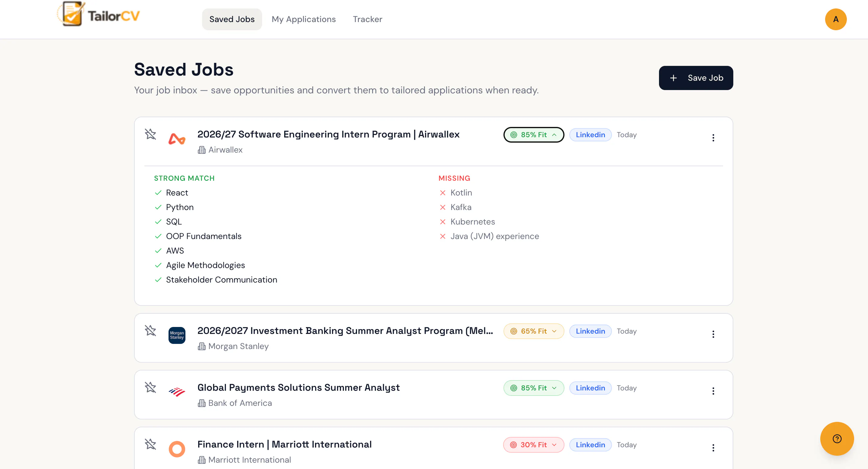The image size is (868, 469).
Task: Click the Linkedin tag on Morgan Stanley job
Action: tap(590, 331)
